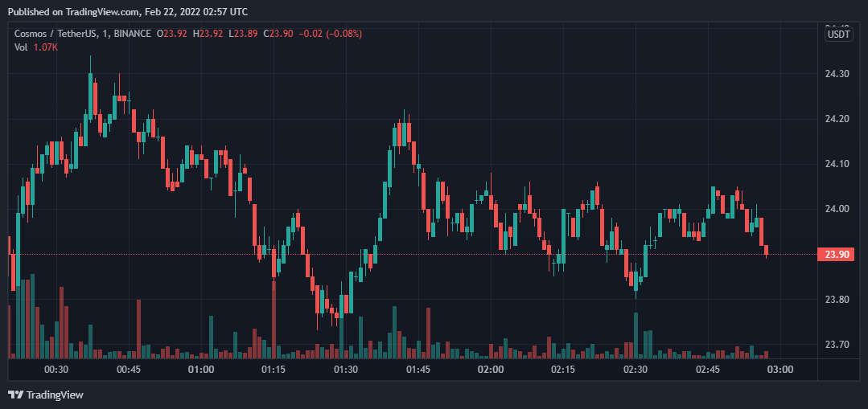Screen dimensions: 868x409
Task: Select the 03:00 time axis marker
Action: coord(780,369)
